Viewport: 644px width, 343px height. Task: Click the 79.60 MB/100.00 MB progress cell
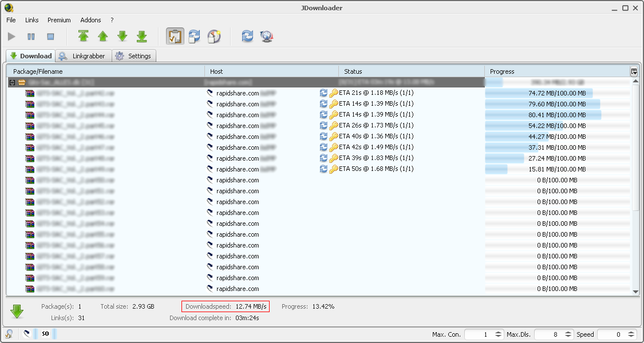pos(558,104)
